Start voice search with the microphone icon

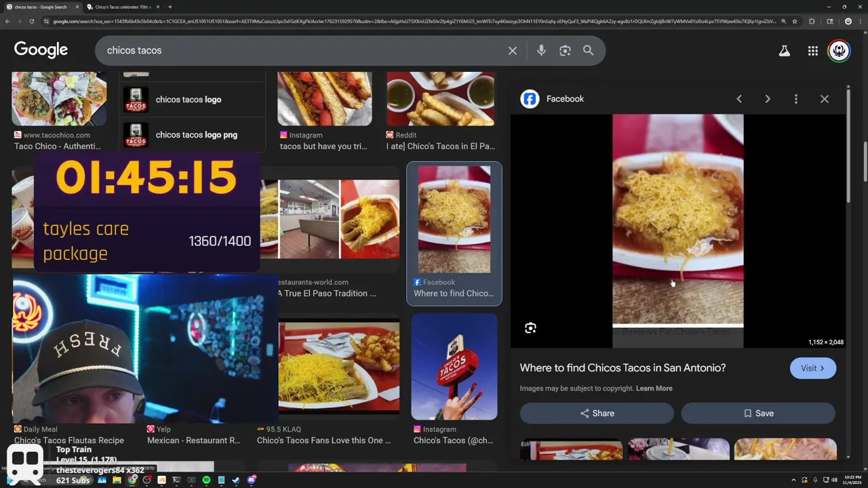(x=541, y=51)
